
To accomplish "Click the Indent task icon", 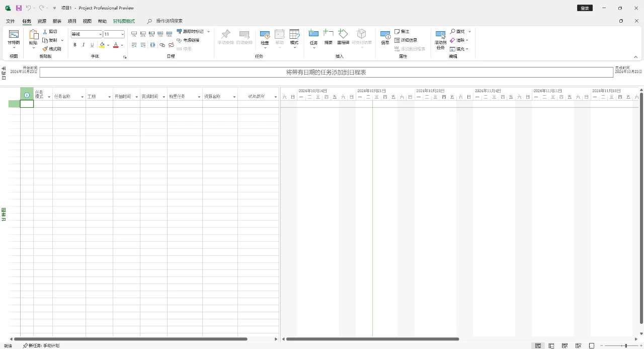I will click(143, 45).
